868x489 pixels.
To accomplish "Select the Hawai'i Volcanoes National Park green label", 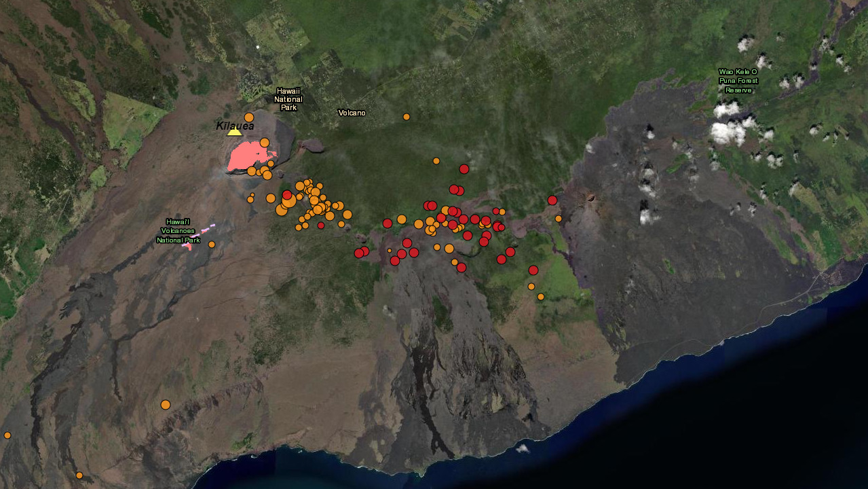I will pyautogui.click(x=178, y=231).
